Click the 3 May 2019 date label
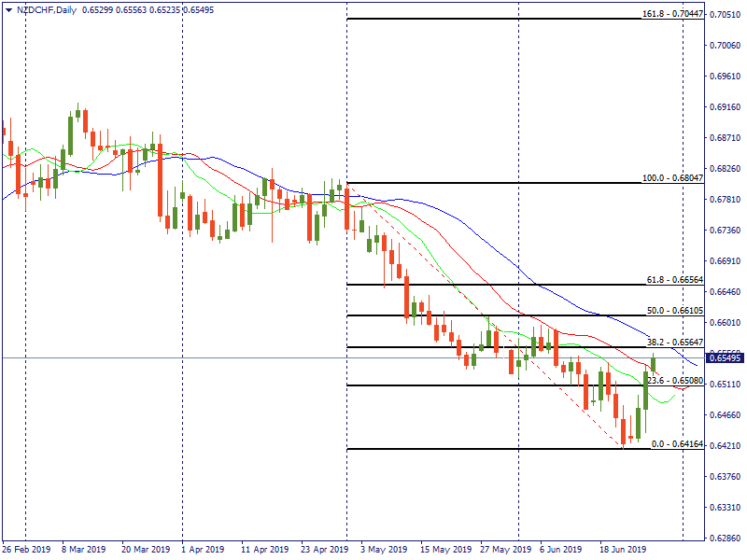Screen dimensions: 747x560 click(x=384, y=550)
